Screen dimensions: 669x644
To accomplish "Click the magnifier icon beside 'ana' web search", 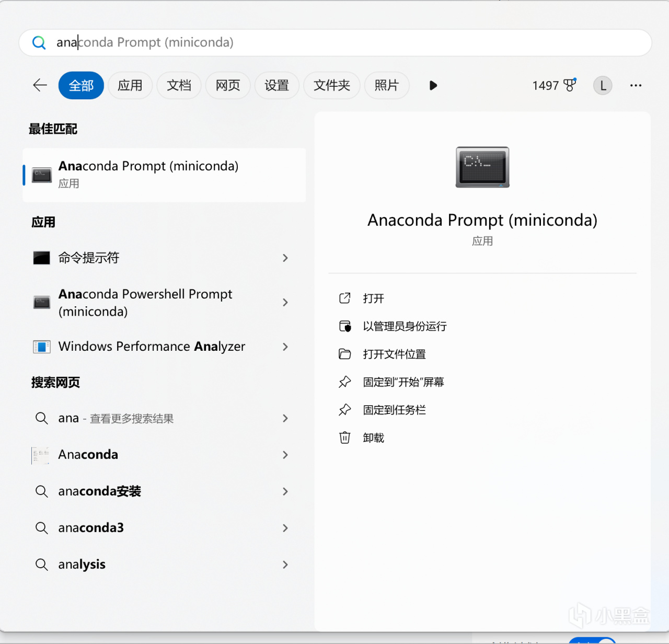I will 42,418.
